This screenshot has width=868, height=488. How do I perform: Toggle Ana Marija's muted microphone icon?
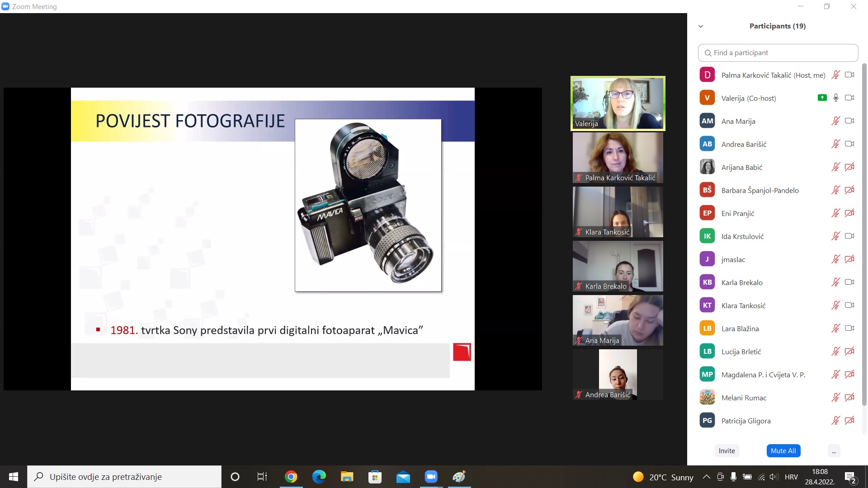tap(835, 121)
